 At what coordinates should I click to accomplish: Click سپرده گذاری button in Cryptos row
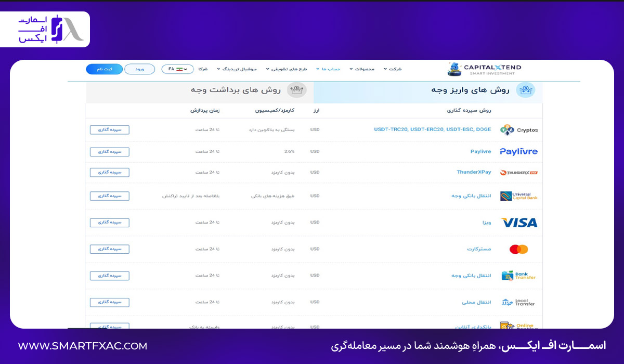110,130
